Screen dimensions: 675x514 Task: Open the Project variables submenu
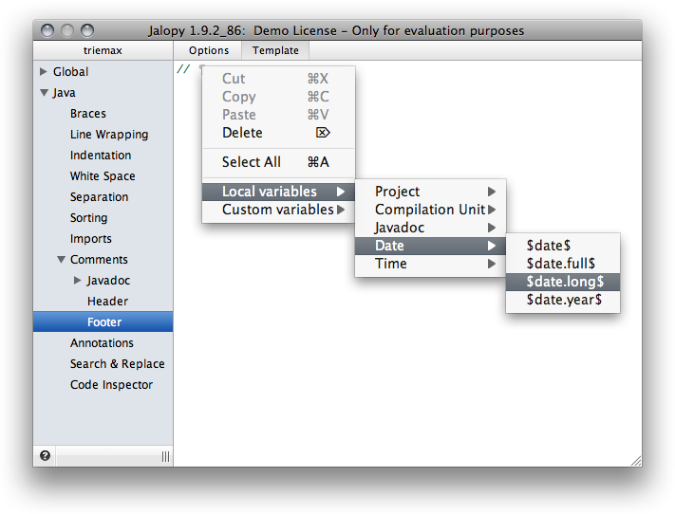click(x=430, y=192)
